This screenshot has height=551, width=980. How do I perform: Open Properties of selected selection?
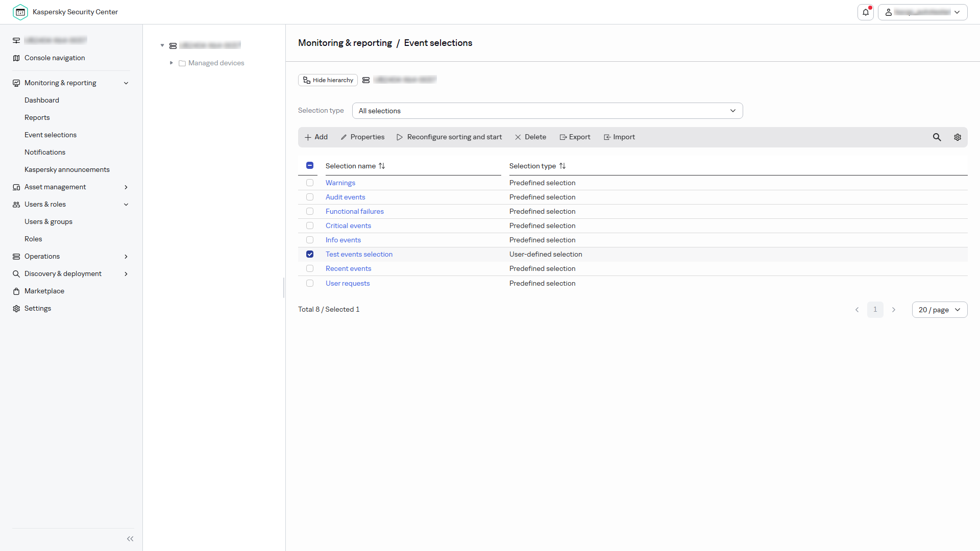pyautogui.click(x=362, y=137)
